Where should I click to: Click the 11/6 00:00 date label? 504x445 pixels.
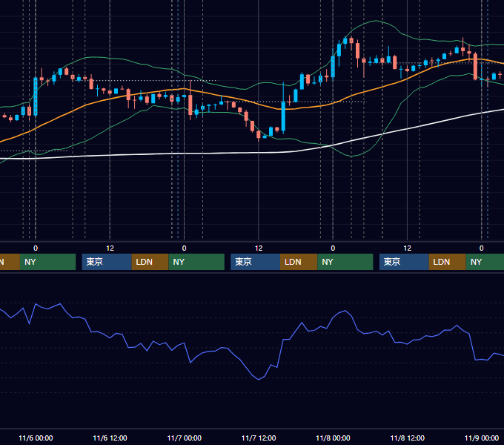point(36,438)
